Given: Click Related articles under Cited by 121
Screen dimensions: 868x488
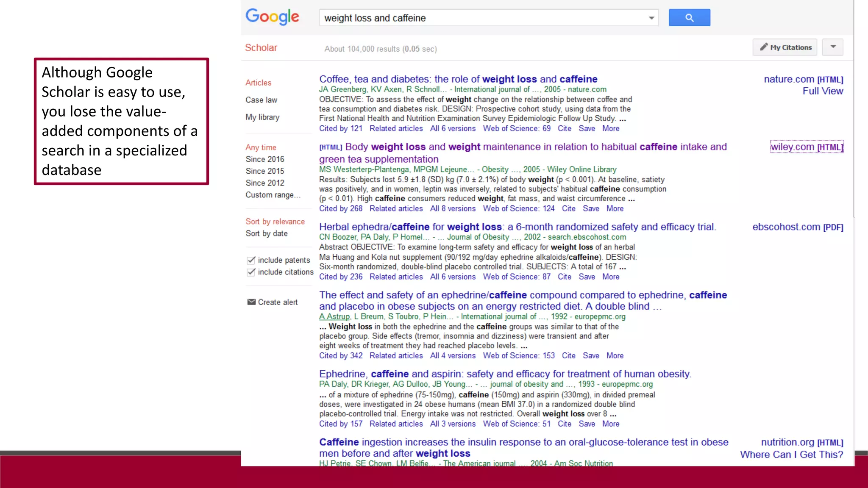Looking at the screenshot, I should pyautogui.click(x=396, y=128).
